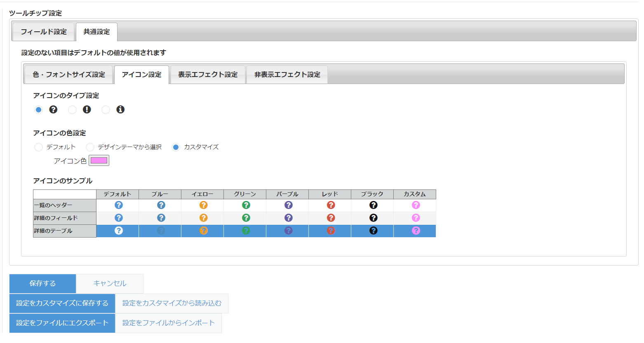
Task: Click the info icon type symbol
Action: 120,110
